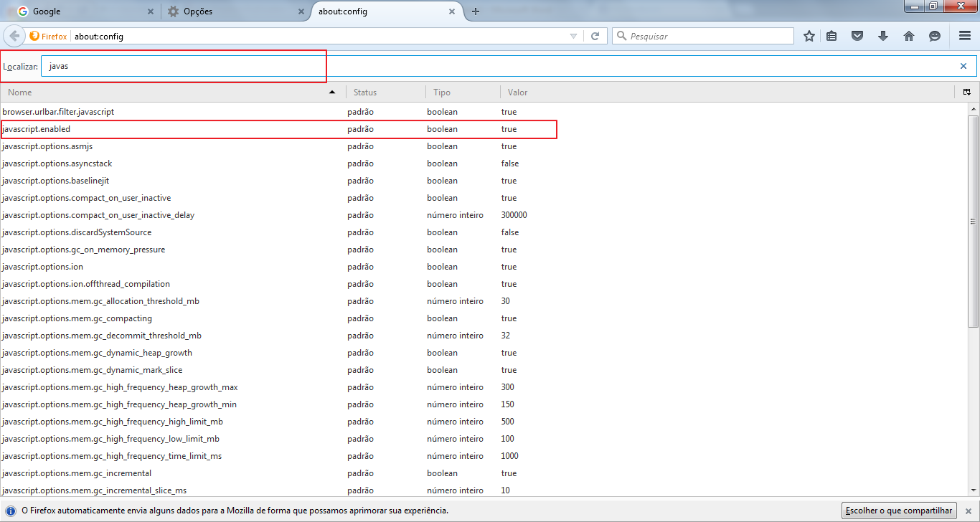The height and width of the screenshot is (522, 980).
Task: Select javascript.options.mem.gc_high_frequency_heap_growth_max row
Action: tap(484, 387)
